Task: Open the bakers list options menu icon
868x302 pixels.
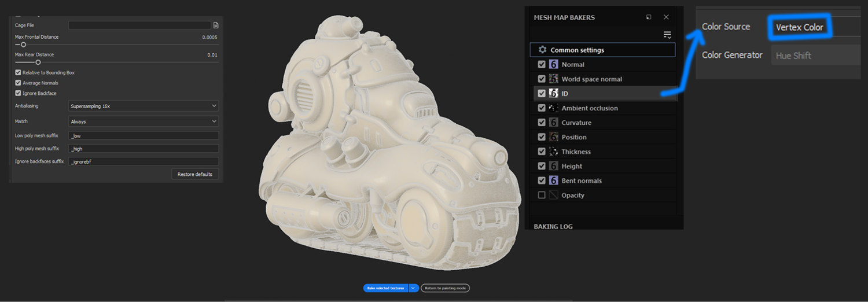Action: click(667, 35)
